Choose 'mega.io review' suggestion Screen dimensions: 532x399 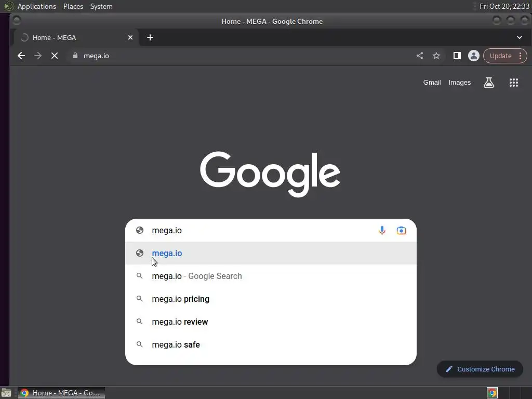(271, 322)
